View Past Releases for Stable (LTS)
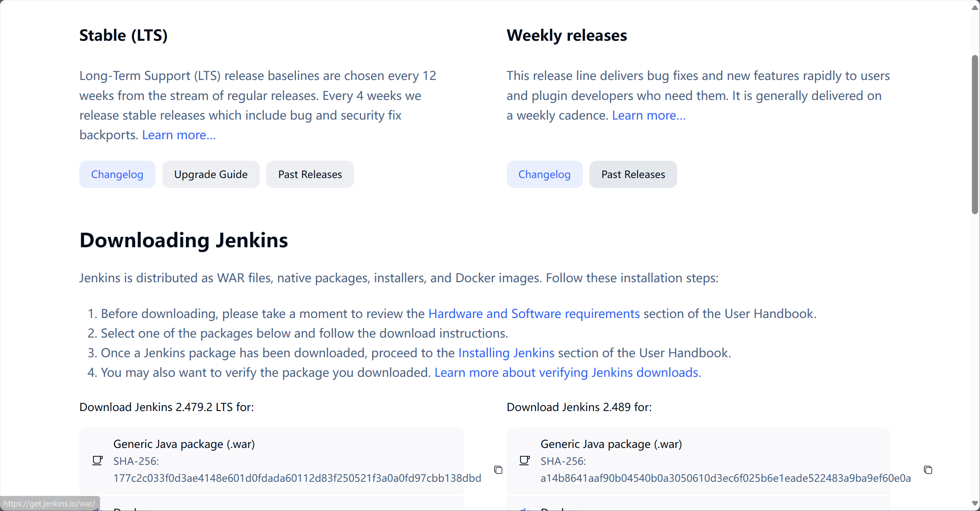 (x=310, y=175)
